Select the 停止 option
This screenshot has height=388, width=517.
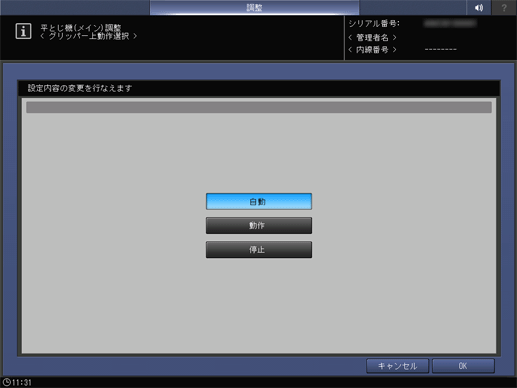(259, 249)
